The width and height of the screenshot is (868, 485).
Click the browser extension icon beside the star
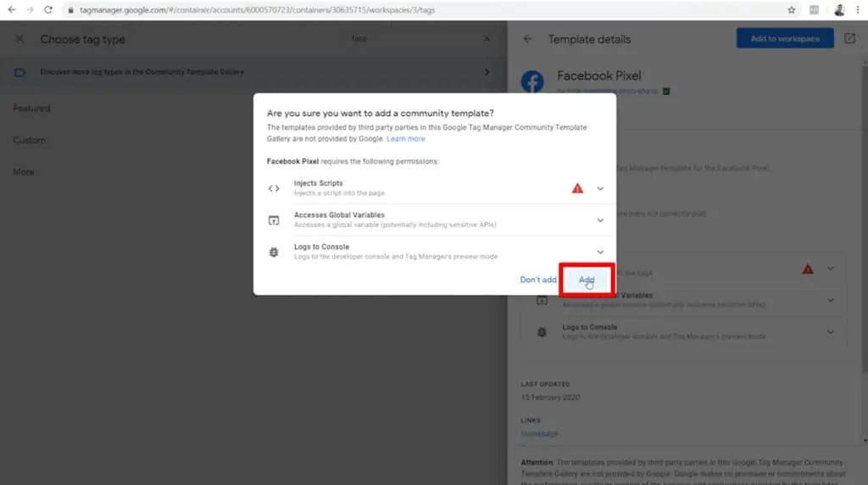pyautogui.click(x=814, y=10)
